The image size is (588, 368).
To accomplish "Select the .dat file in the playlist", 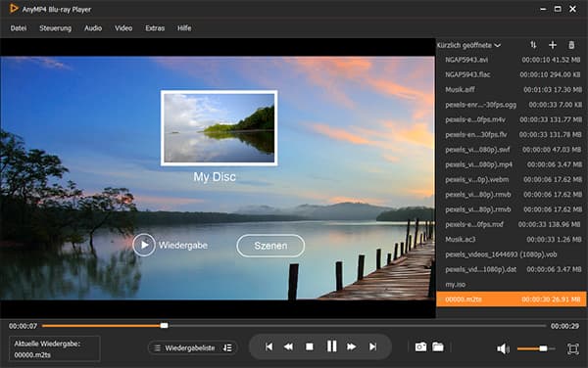I will 512,269.
